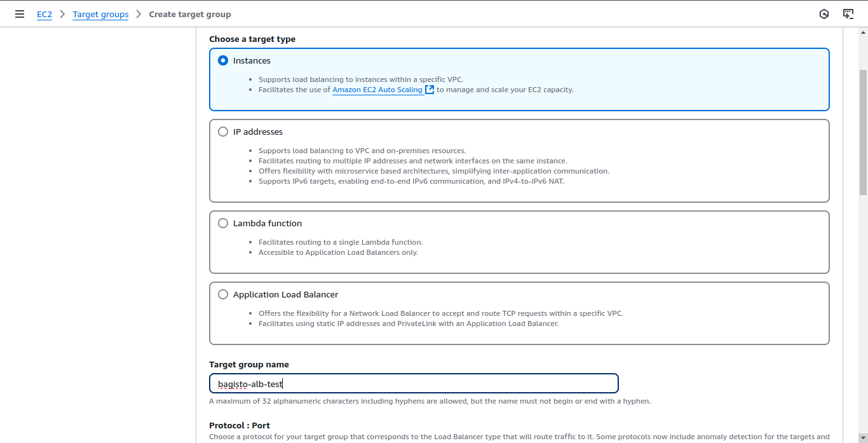
Task: Click 'Supports IPv6 targets' description line
Action: pyautogui.click(x=411, y=181)
